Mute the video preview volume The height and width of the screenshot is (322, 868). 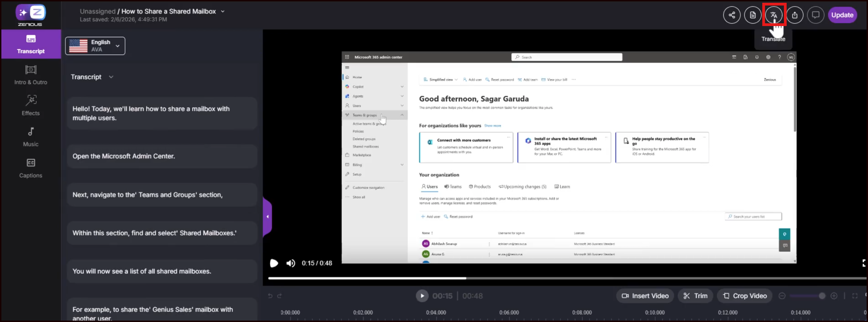[291, 263]
